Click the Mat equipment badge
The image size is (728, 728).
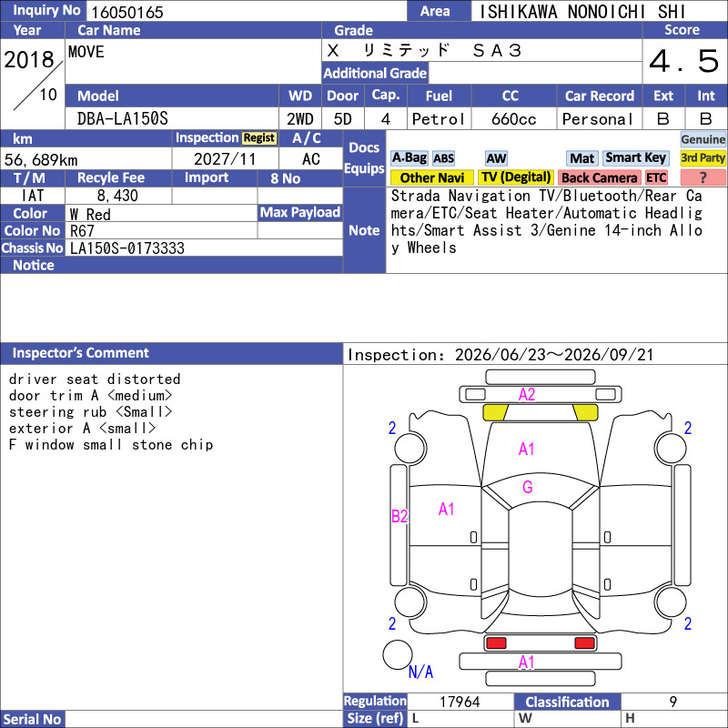tap(581, 158)
